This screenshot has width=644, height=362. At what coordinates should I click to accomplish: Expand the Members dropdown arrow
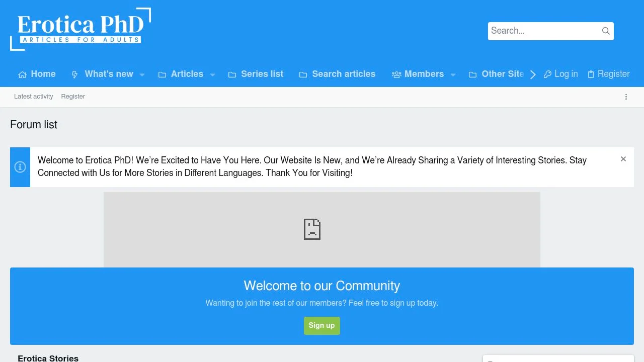[453, 75]
